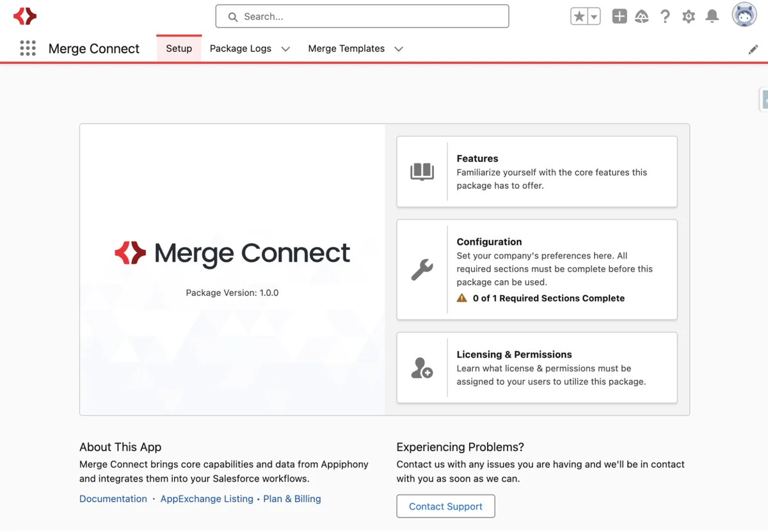The image size is (768, 532).
Task: Click the Favorites star icon
Action: tap(579, 17)
